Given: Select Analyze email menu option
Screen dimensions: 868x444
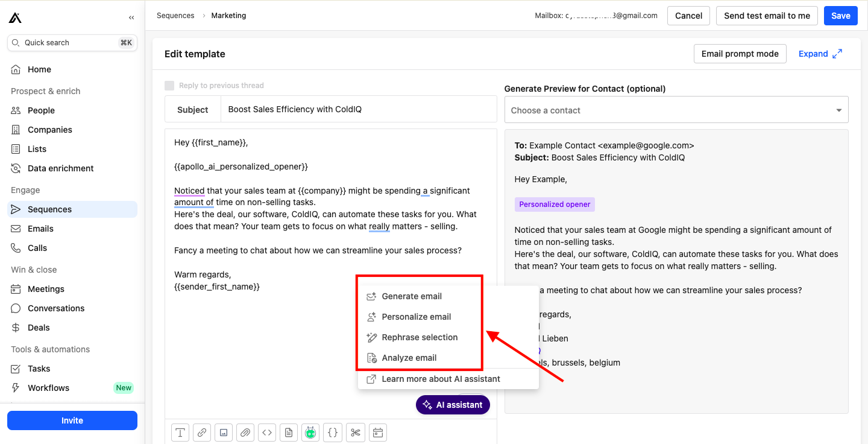Looking at the screenshot, I should pos(409,358).
